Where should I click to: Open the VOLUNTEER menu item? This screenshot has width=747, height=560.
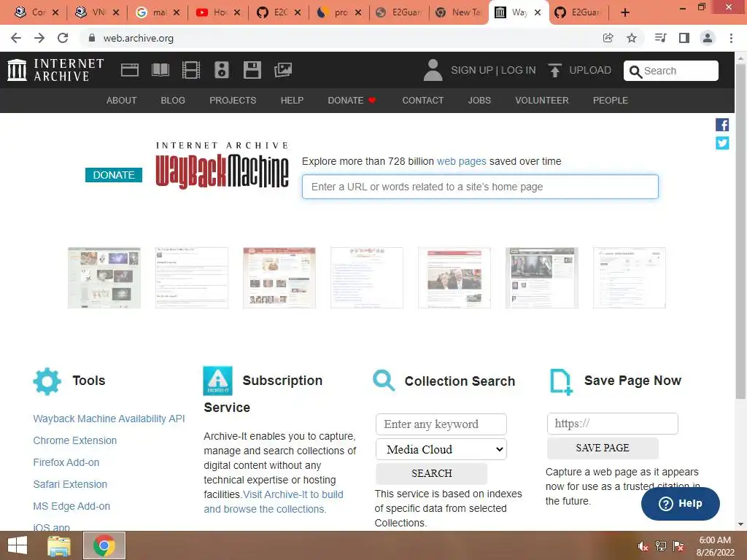(x=542, y=101)
